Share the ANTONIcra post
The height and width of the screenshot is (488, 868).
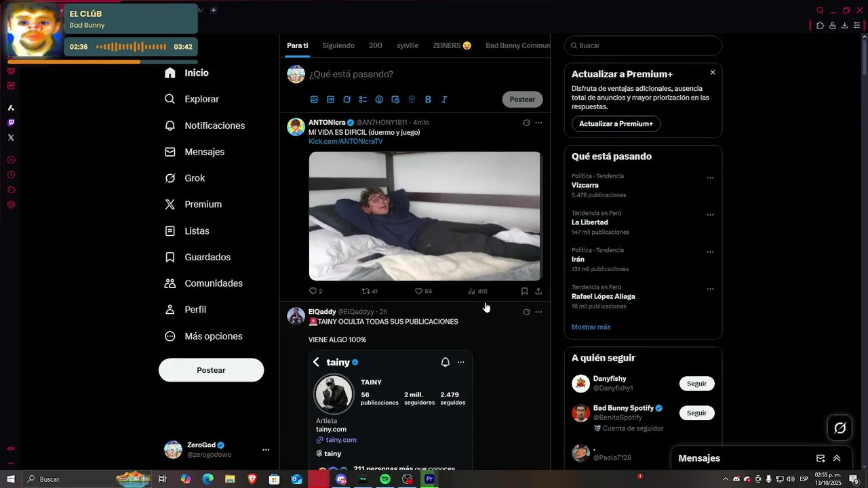pos(538,291)
